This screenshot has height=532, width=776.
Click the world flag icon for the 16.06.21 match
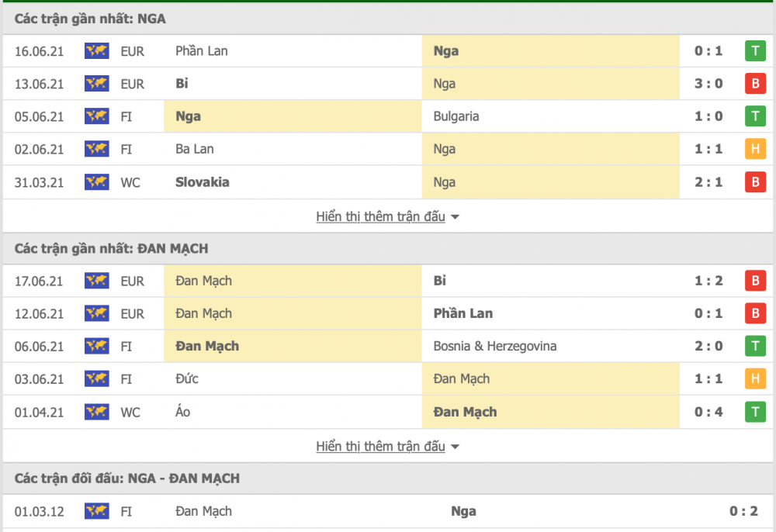click(x=96, y=51)
